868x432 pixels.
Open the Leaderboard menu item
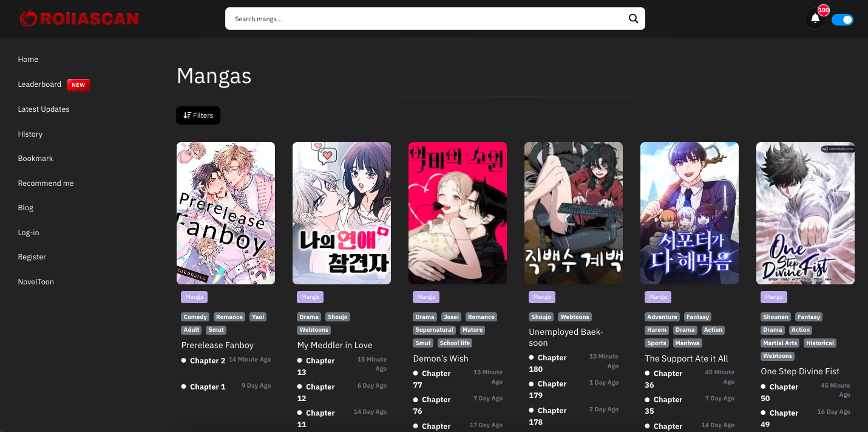(x=39, y=84)
